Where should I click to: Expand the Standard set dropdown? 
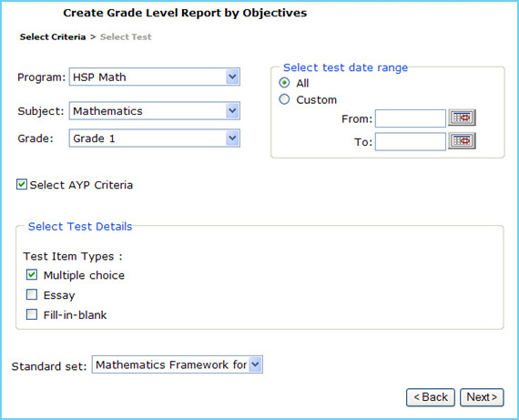tap(178, 364)
